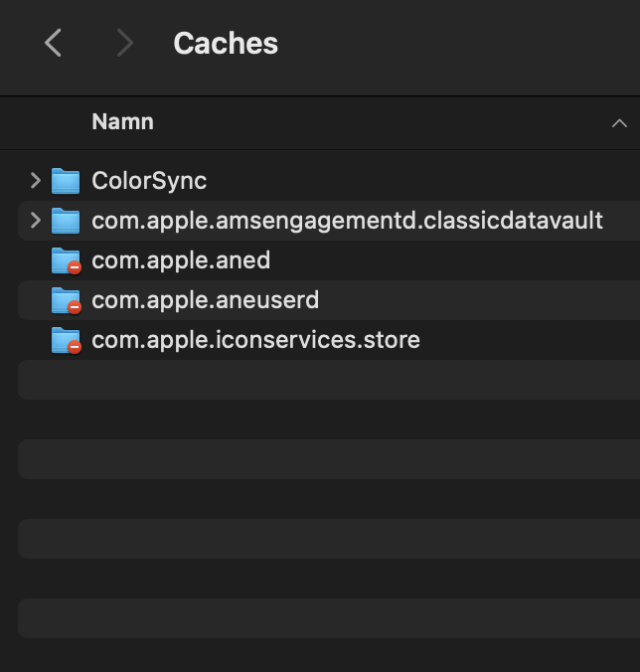Select the com.apple.iconservices.store name text
Image resolution: width=640 pixels, height=672 pixels.
coord(255,340)
